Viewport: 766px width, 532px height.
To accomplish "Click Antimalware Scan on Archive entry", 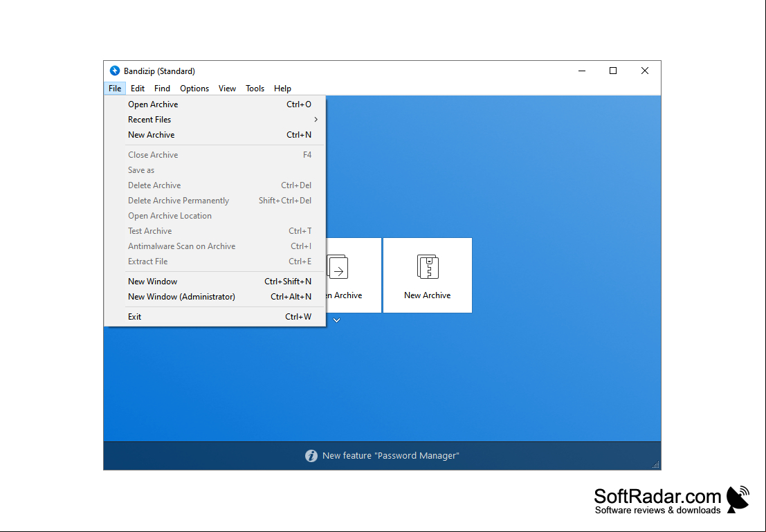I will pos(215,246).
